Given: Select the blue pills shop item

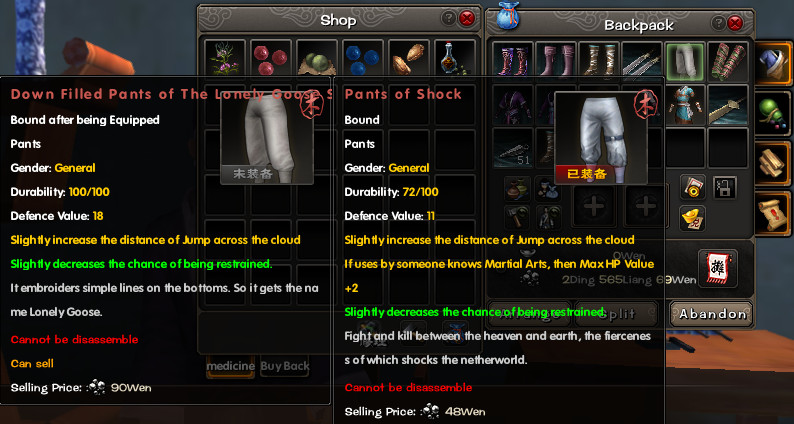Looking at the screenshot, I should click(x=363, y=58).
